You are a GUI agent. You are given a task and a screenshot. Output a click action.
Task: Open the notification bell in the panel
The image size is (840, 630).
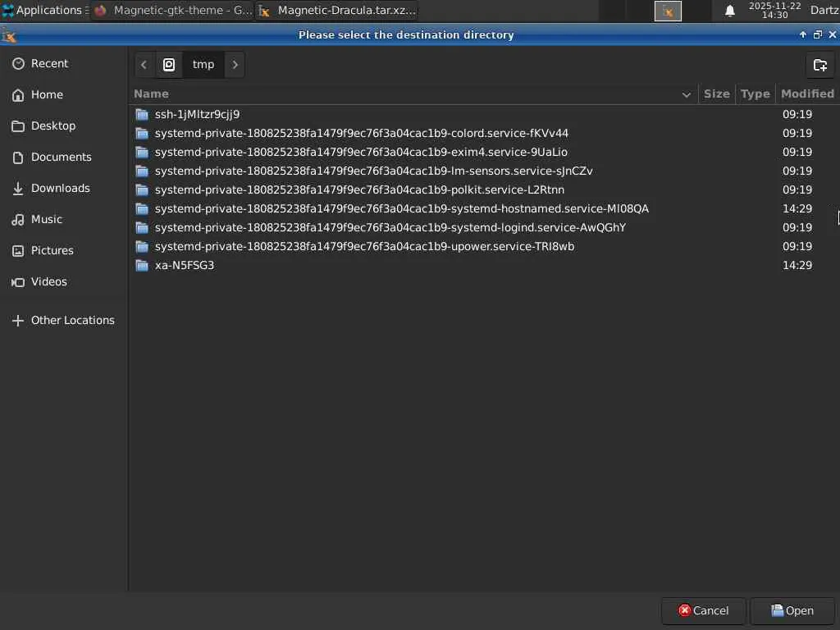729,11
